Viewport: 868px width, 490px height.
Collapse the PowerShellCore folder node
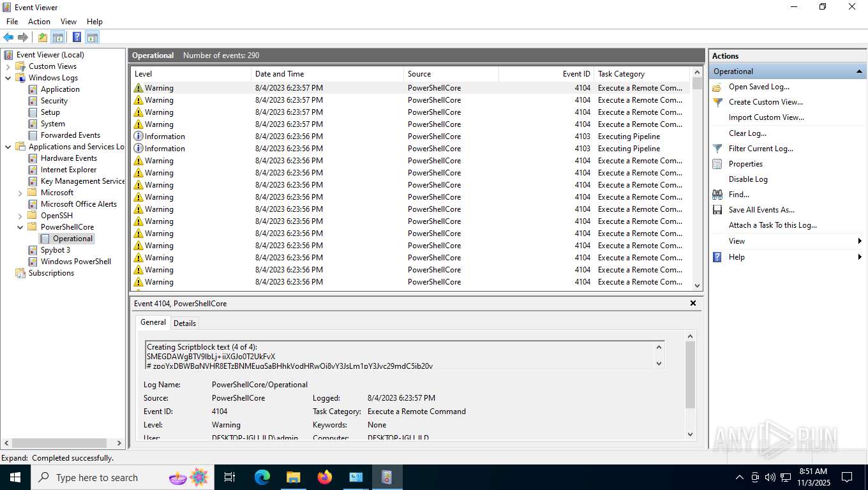[20, 227]
